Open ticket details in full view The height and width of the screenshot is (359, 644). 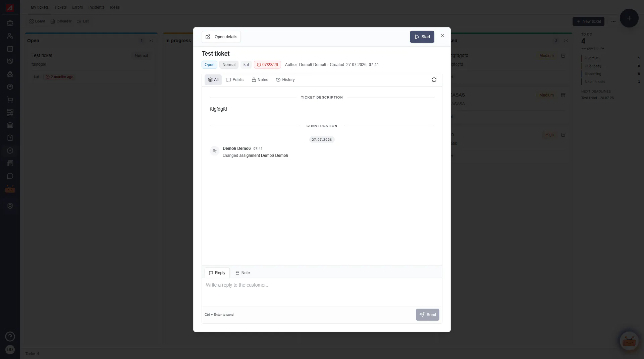(x=221, y=37)
